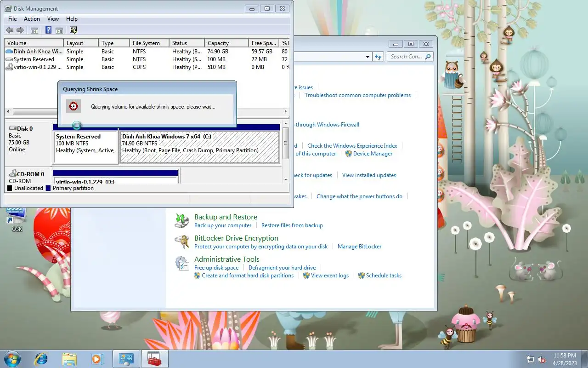The image size is (588, 368).
Task: Open Change what the power buttons do link
Action: pos(359,196)
